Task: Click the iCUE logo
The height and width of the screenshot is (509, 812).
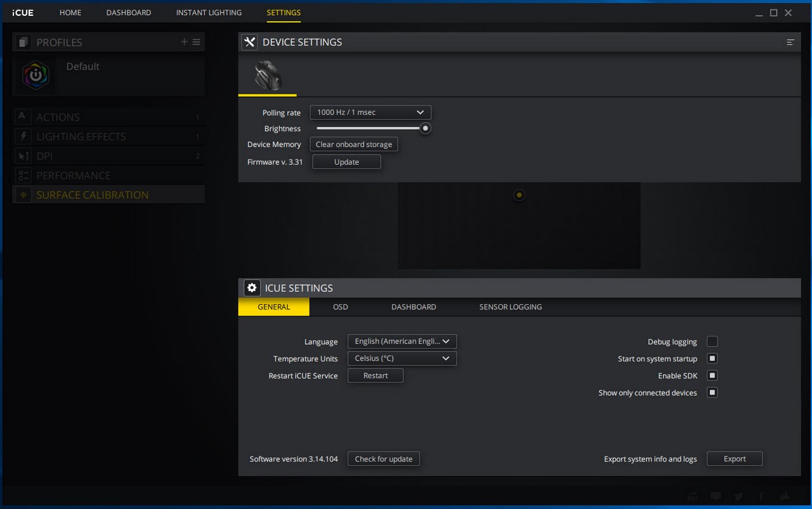Action: (23, 13)
